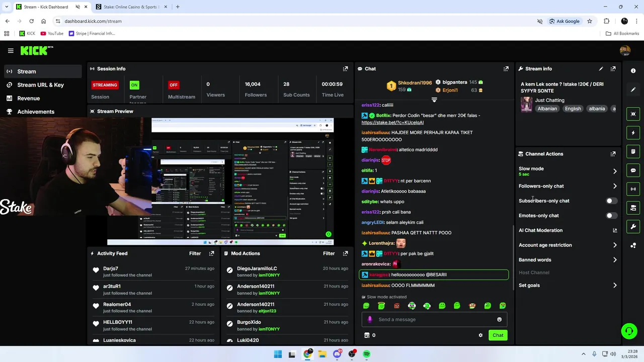Open the Achievements section
644x362 pixels.
pyautogui.click(x=43, y=112)
